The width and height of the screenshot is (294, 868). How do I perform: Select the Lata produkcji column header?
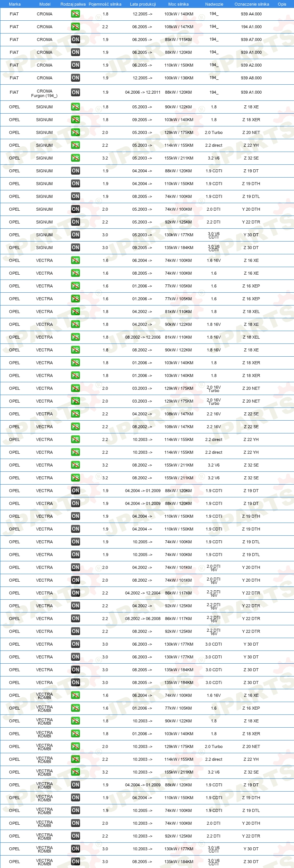click(x=143, y=4)
